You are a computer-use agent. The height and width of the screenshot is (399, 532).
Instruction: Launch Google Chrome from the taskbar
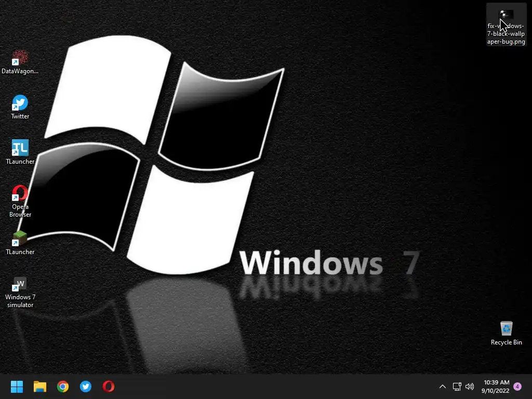tap(63, 387)
